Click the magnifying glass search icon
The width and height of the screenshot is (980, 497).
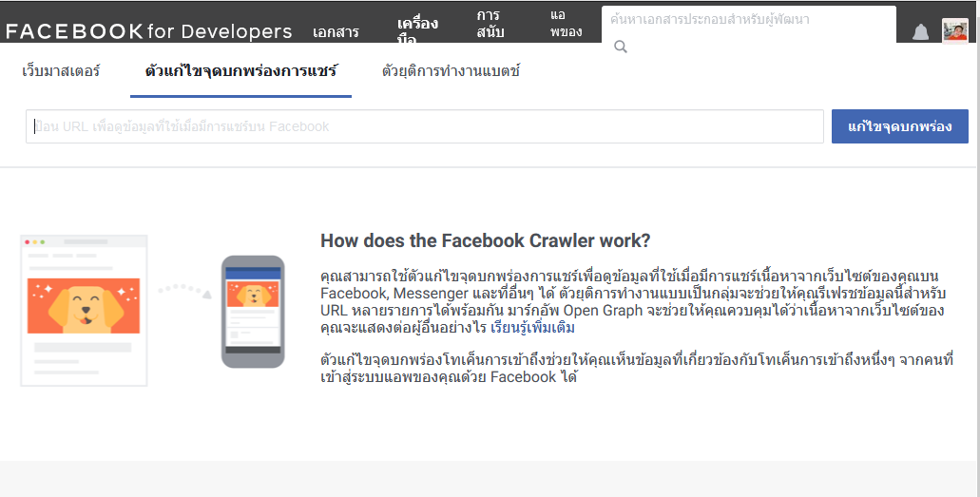pos(621,47)
